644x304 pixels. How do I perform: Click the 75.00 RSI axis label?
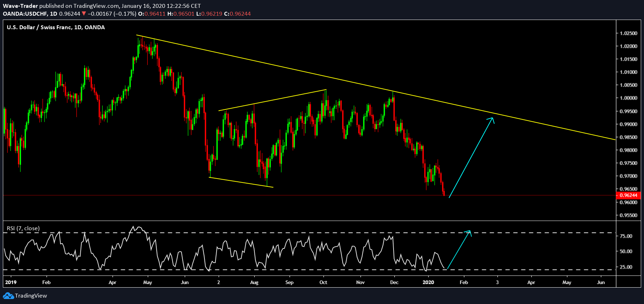pyautogui.click(x=626, y=236)
